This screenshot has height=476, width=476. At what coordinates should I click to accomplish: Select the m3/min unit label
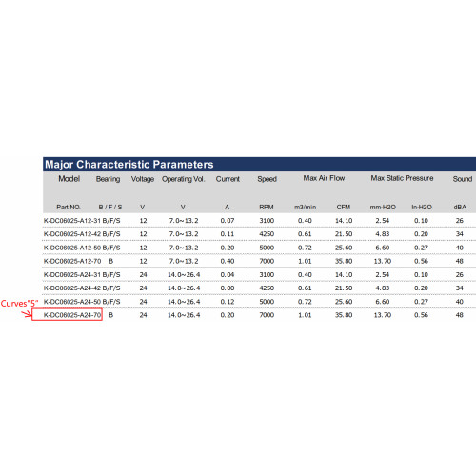click(x=305, y=207)
